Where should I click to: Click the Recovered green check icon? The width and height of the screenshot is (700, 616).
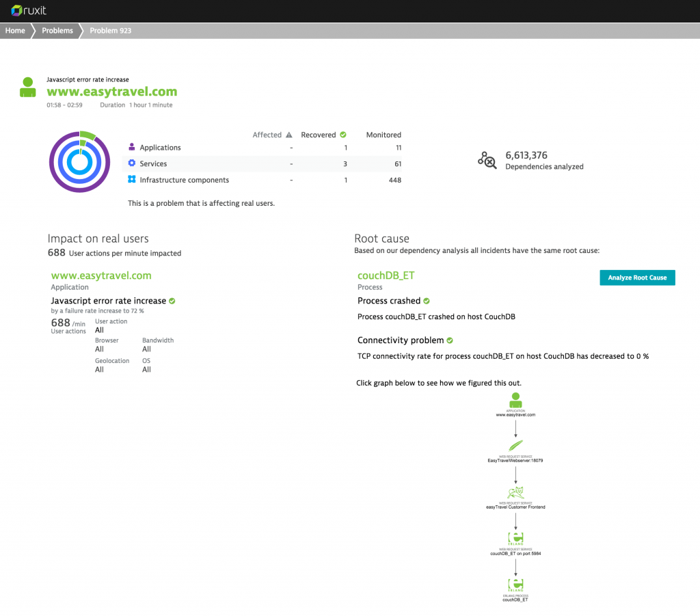[x=343, y=135]
